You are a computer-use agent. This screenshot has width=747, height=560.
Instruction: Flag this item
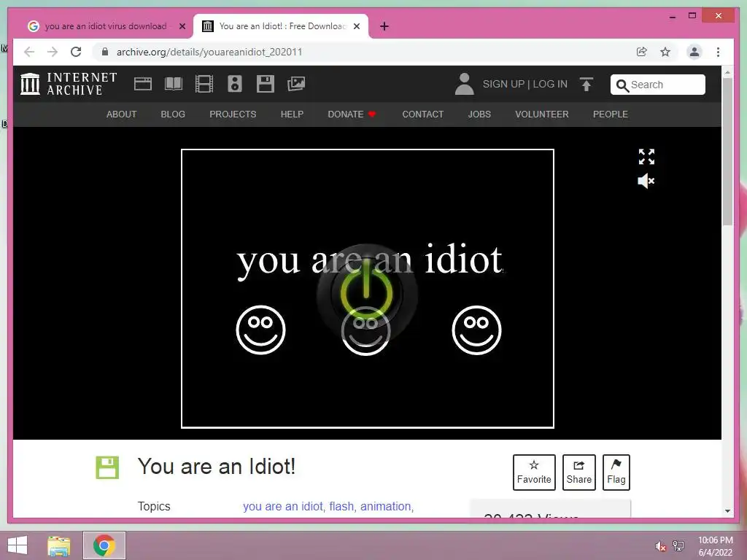616,472
